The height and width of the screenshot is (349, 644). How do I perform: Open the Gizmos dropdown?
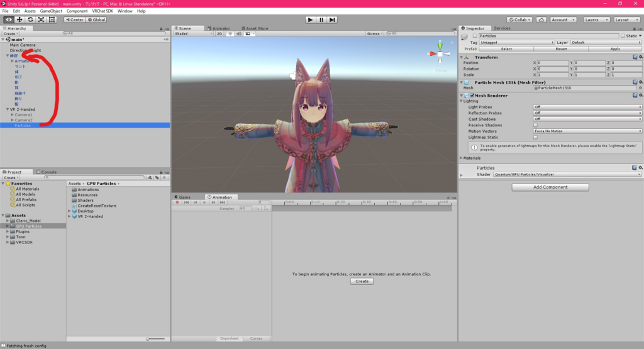pos(375,34)
